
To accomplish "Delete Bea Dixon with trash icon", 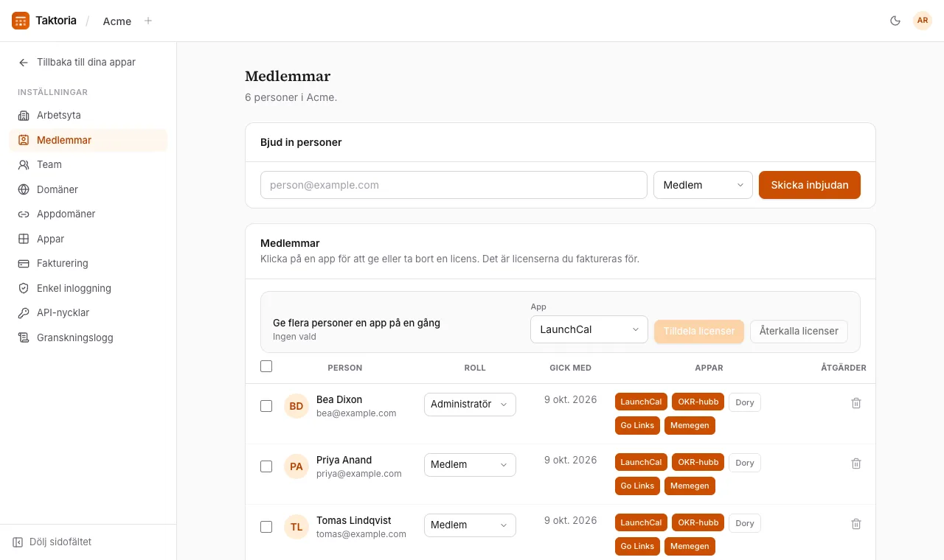I will click(856, 403).
